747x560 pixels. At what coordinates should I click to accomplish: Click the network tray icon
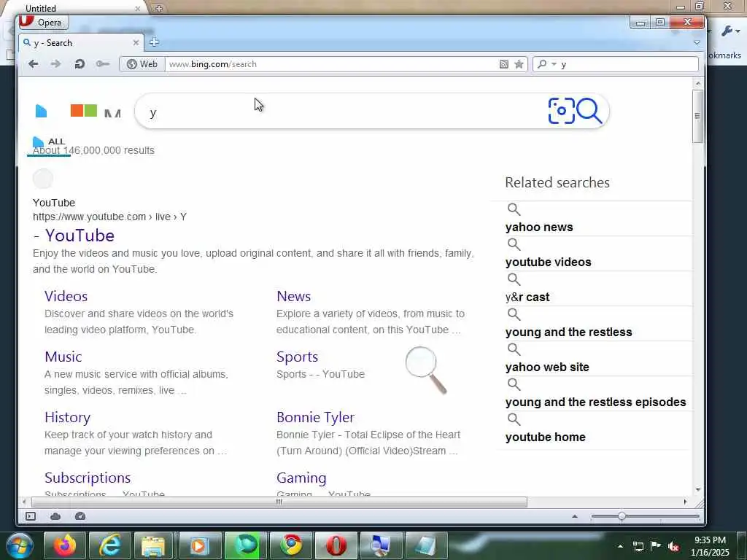coord(638,546)
